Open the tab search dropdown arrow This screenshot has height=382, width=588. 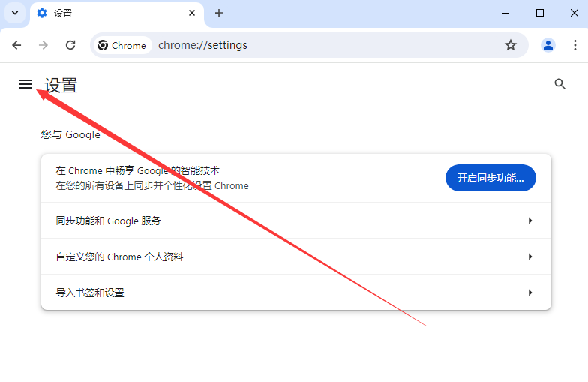[x=15, y=13]
